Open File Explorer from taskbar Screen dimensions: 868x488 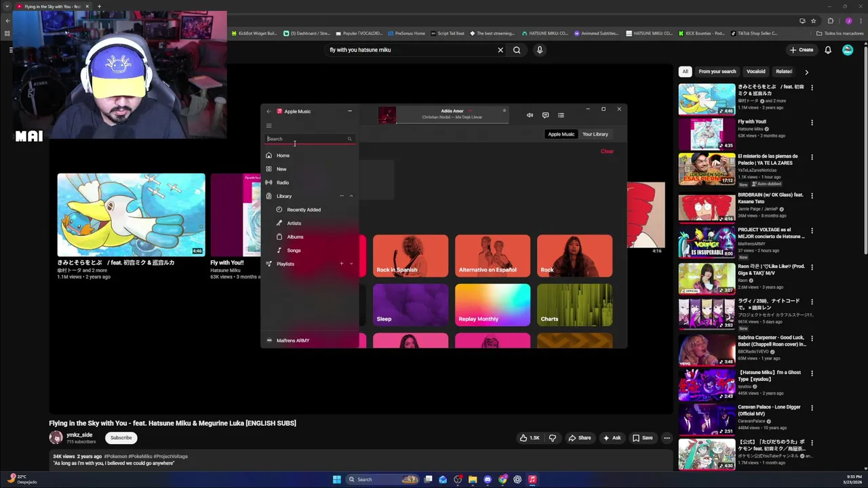coord(473,479)
